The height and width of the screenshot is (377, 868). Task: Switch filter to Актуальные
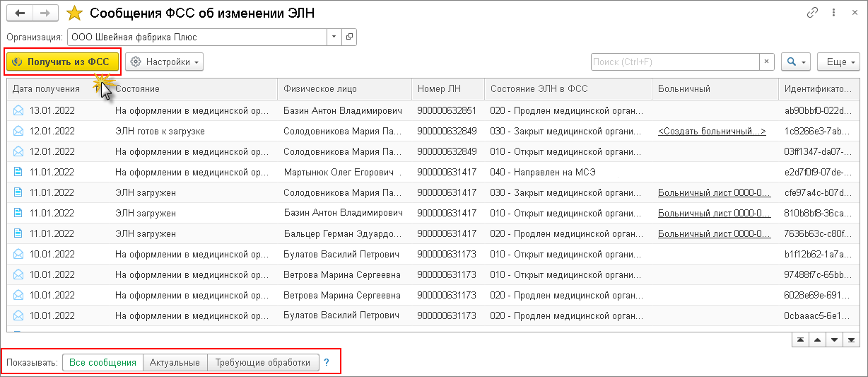pos(175,363)
